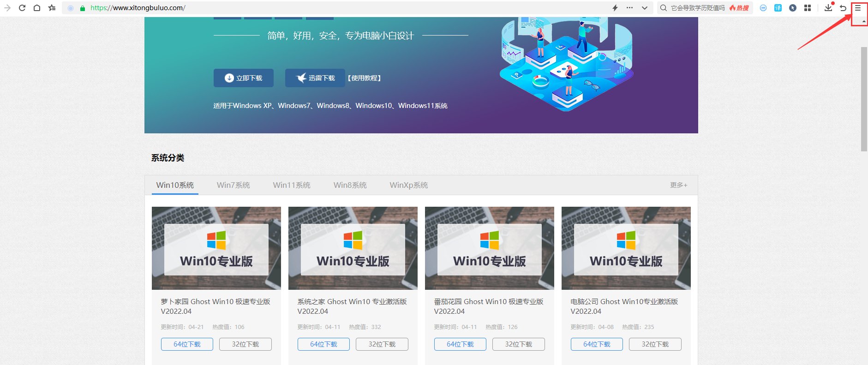
Task: Switch to the Win10系统 tab
Action: point(175,185)
